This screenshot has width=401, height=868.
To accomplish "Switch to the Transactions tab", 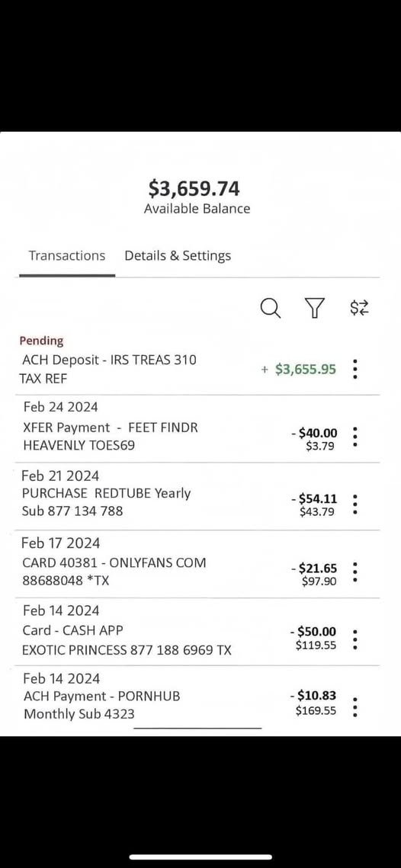I will click(67, 256).
